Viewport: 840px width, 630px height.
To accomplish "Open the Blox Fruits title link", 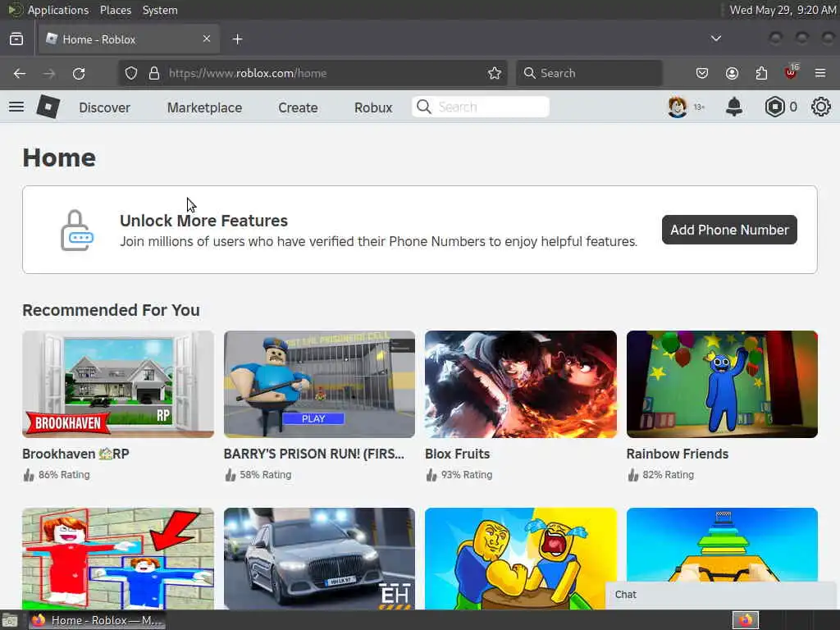I will (x=458, y=454).
